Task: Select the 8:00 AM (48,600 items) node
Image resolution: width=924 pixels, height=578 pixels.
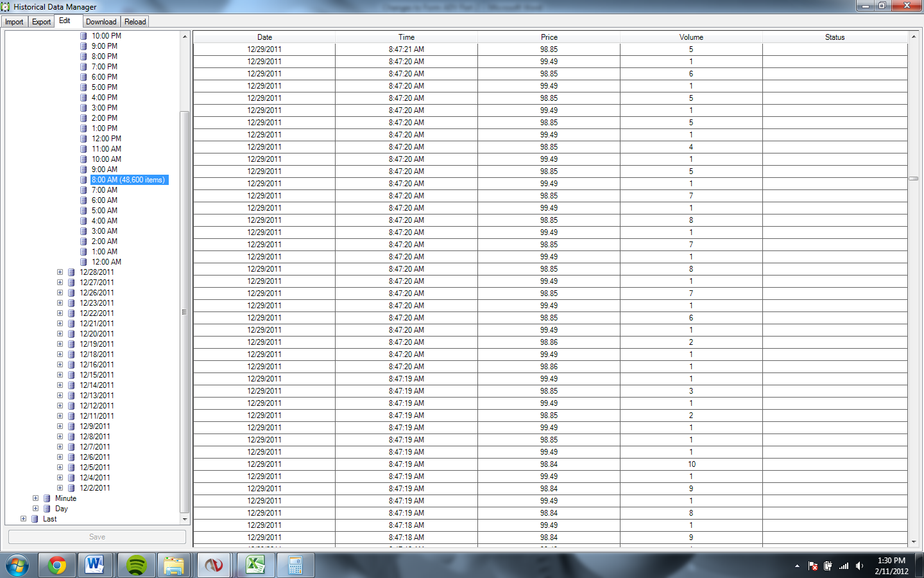Action: point(128,180)
